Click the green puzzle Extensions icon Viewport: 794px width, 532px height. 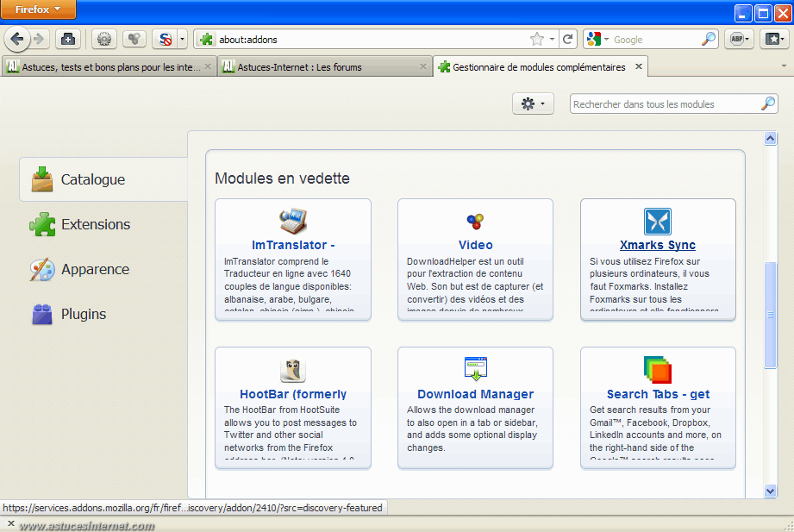click(42, 224)
